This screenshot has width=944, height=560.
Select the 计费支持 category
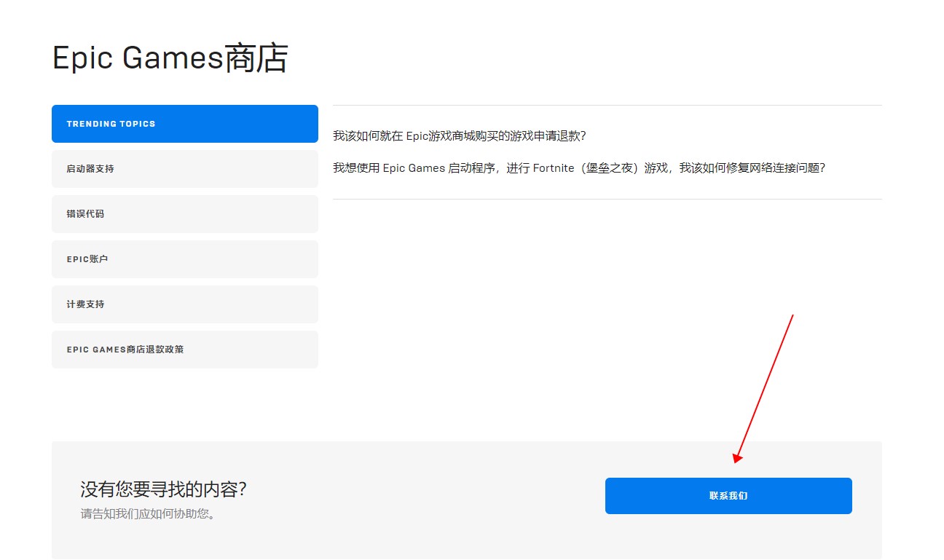pyautogui.click(x=184, y=304)
